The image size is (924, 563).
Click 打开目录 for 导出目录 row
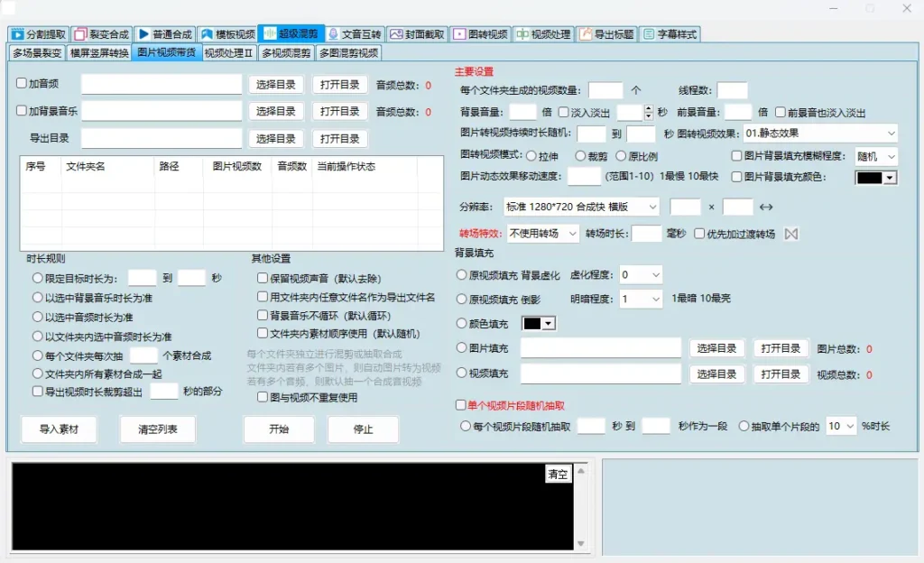339,139
